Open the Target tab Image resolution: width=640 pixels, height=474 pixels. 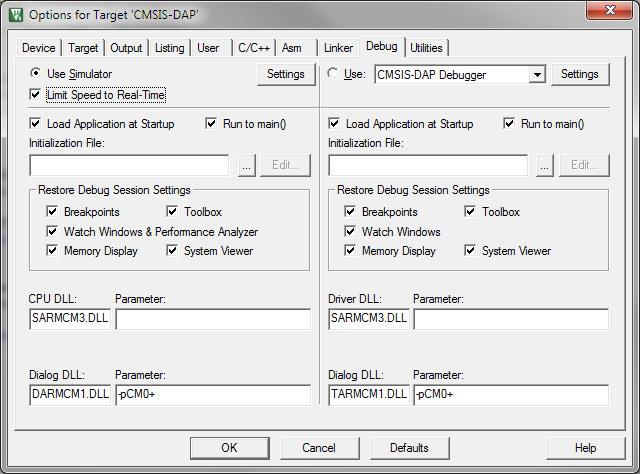83,48
